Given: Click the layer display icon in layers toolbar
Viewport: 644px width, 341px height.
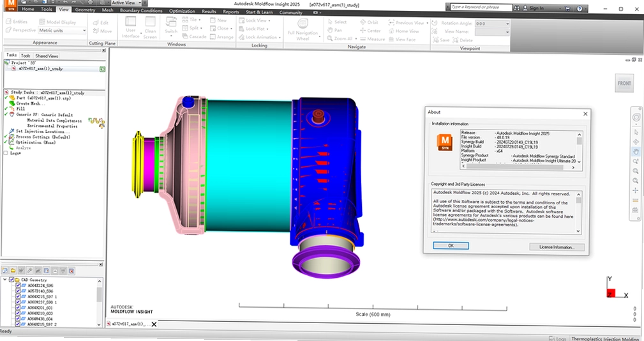Looking at the screenshot, I should tap(47, 271).
